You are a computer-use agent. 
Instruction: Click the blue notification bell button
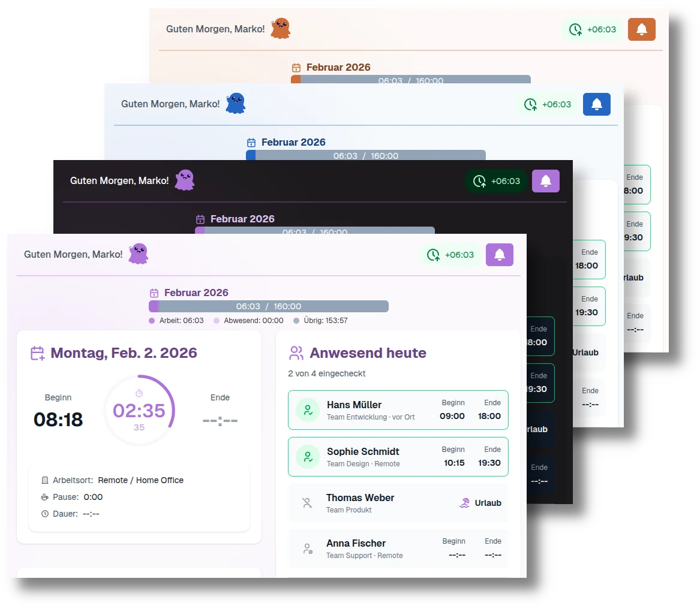[x=596, y=104]
